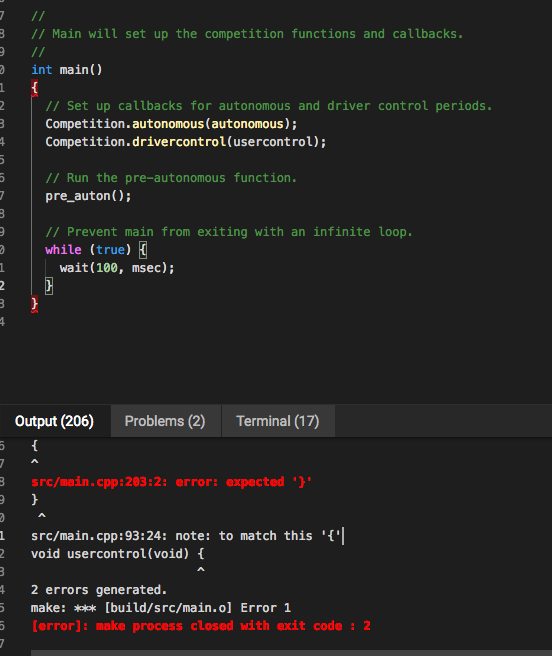Image resolution: width=552 pixels, height=656 pixels.
Task: Click the make build/src/main.o Error 1 line
Action: [x=161, y=608]
